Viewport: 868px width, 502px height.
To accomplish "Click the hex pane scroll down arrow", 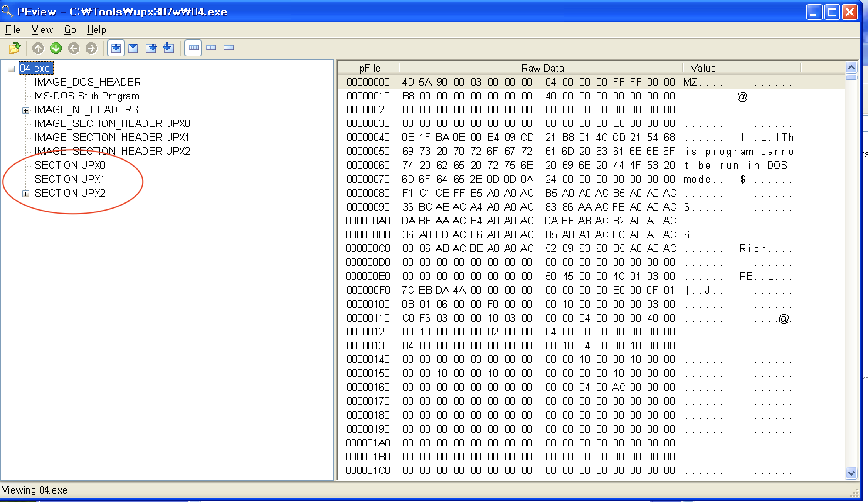I will (851, 473).
